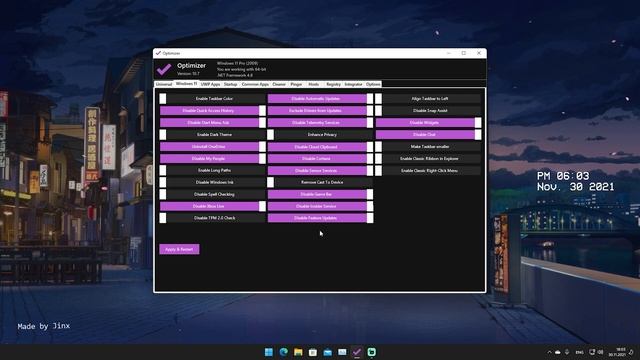This screenshot has width=640, height=360.
Task: Toggle Exclude Drivers from Updates
Action: click(320, 111)
